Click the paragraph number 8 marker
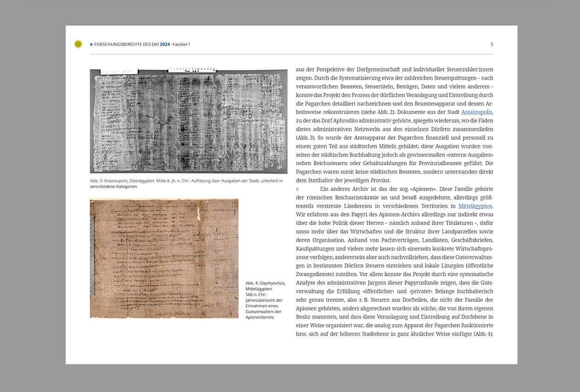 point(298,189)
